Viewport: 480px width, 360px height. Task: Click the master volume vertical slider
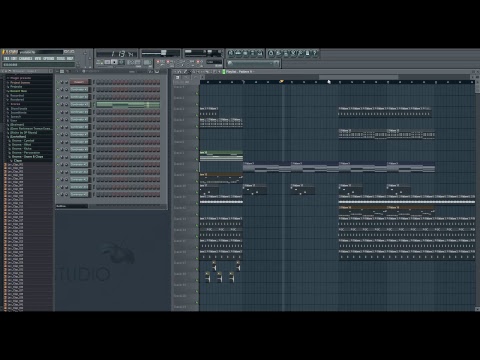point(85,57)
